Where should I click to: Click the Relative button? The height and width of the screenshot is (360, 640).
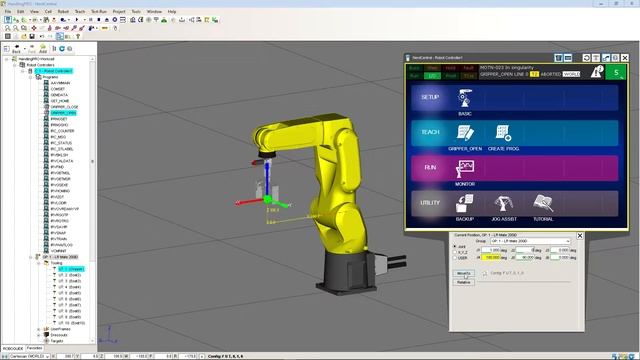pyautogui.click(x=464, y=282)
